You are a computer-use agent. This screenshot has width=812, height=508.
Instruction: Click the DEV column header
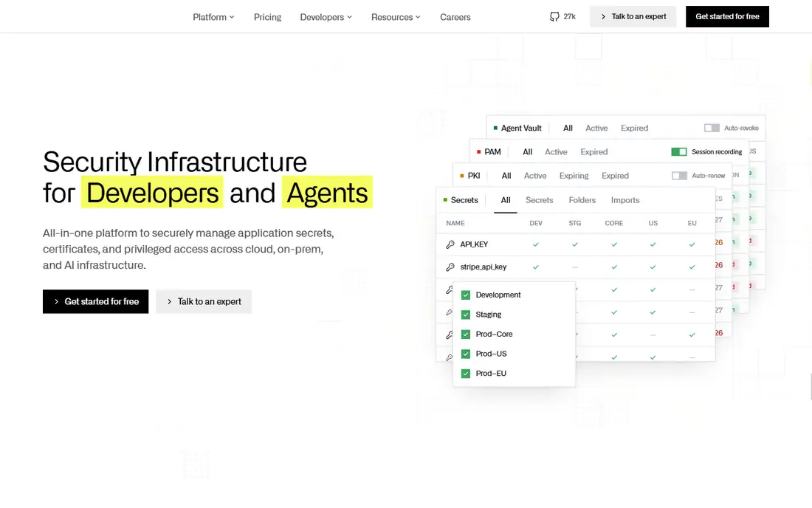(x=536, y=223)
